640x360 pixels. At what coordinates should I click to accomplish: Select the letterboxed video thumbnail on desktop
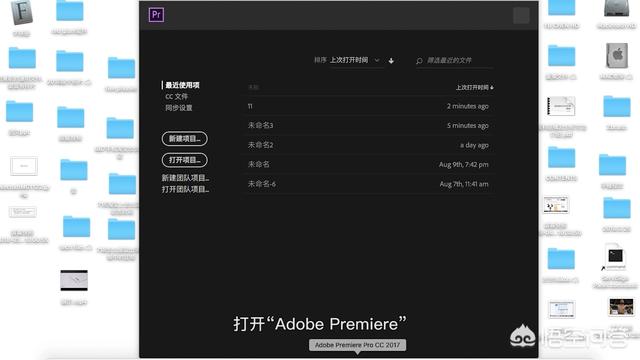coord(74,280)
